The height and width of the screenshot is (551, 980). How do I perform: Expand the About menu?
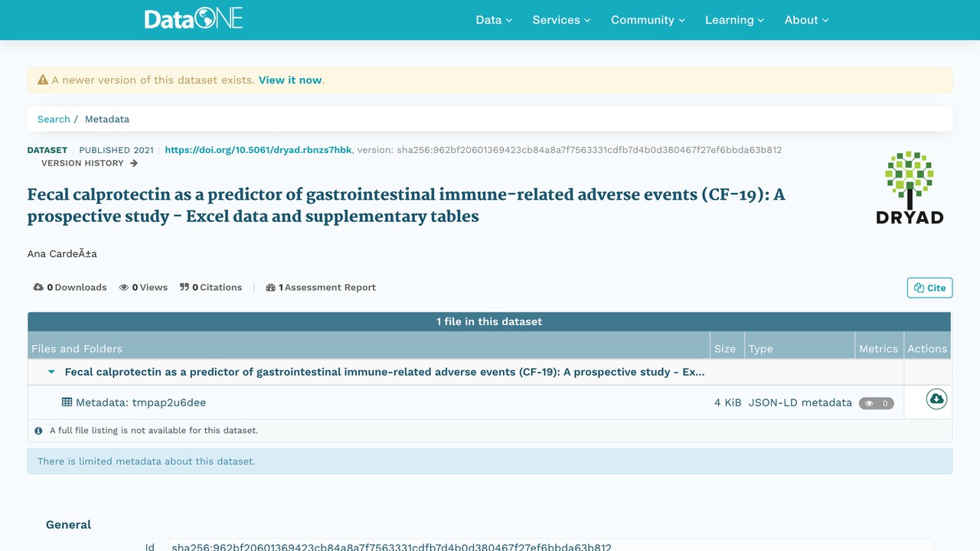(x=806, y=20)
